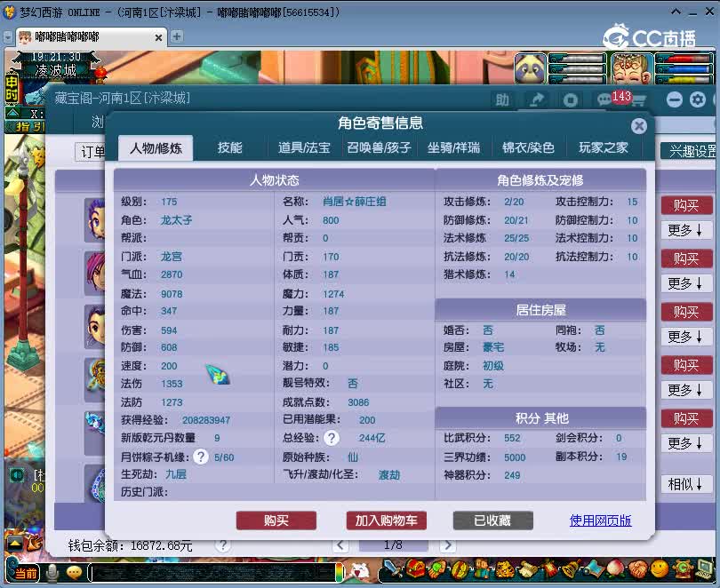Close the 角色寄售信息 dialog
The image size is (720, 588).
point(639,125)
